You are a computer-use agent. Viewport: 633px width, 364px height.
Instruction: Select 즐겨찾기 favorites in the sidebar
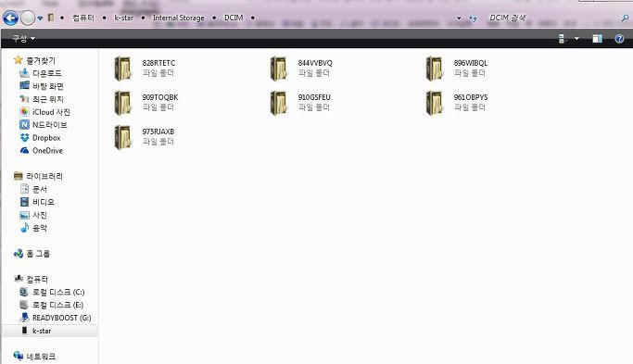[x=41, y=60]
